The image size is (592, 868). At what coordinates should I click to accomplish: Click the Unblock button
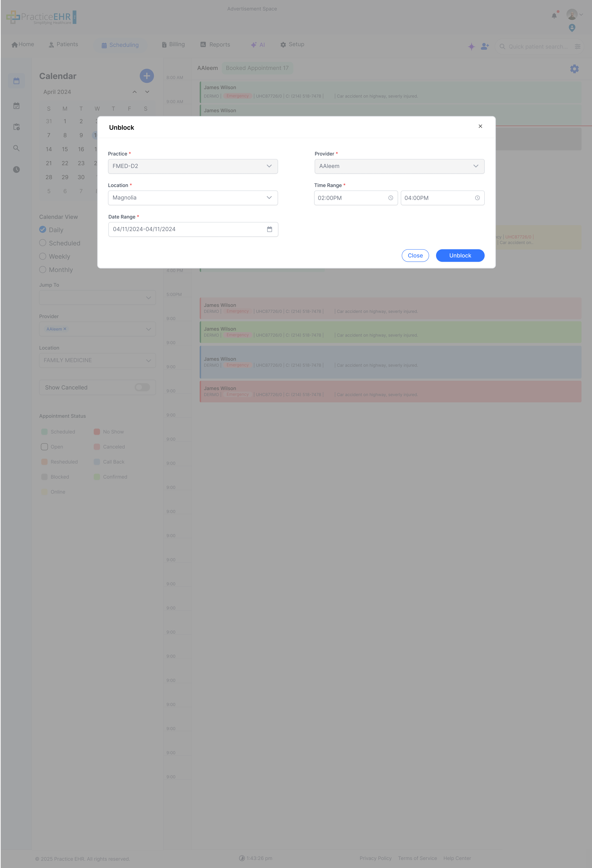coord(460,256)
